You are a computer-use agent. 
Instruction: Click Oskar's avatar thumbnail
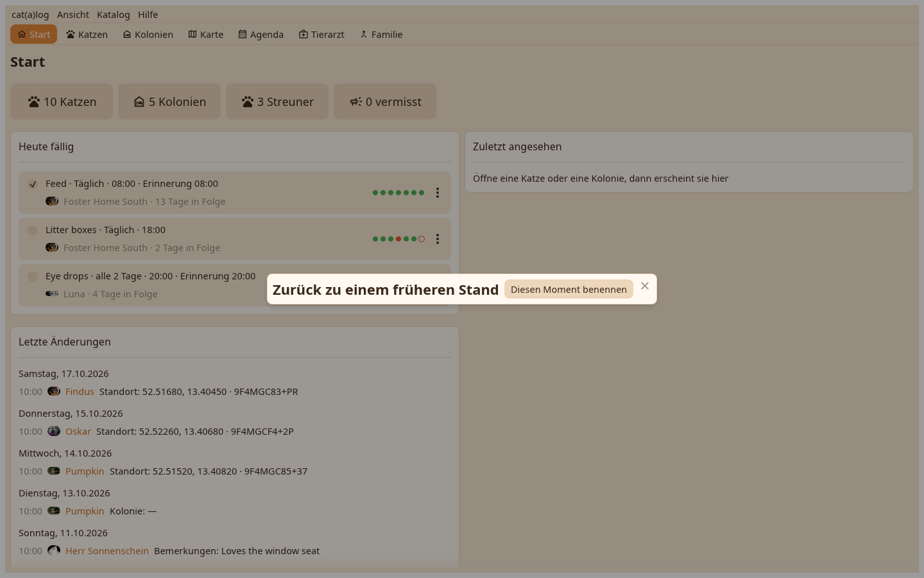coord(54,431)
